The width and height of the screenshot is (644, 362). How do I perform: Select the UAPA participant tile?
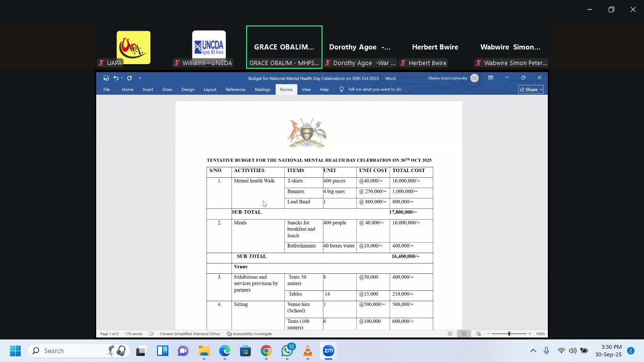(133, 48)
